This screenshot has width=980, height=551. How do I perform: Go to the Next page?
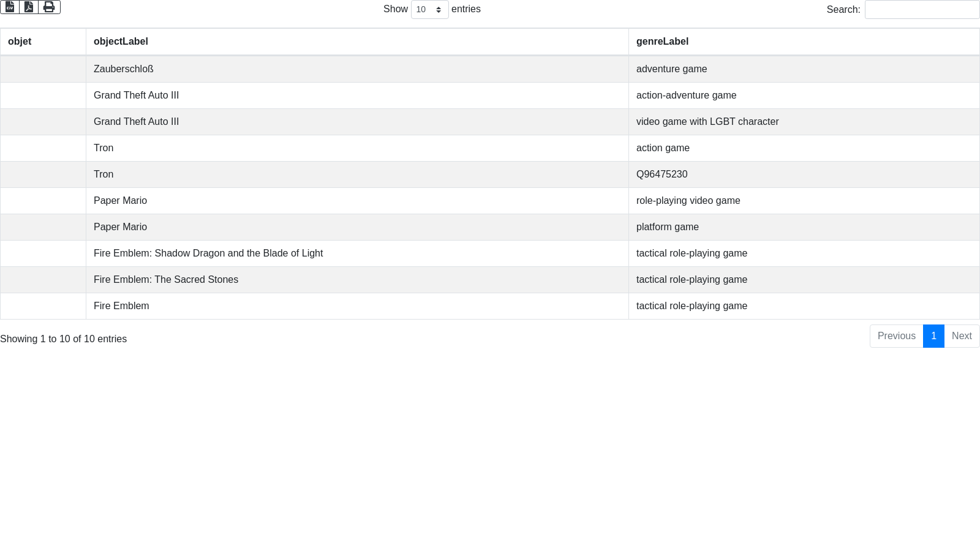click(962, 336)
